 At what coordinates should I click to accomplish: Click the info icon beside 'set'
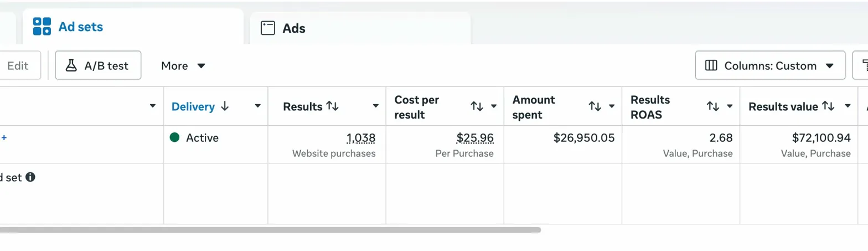[30, 177]
